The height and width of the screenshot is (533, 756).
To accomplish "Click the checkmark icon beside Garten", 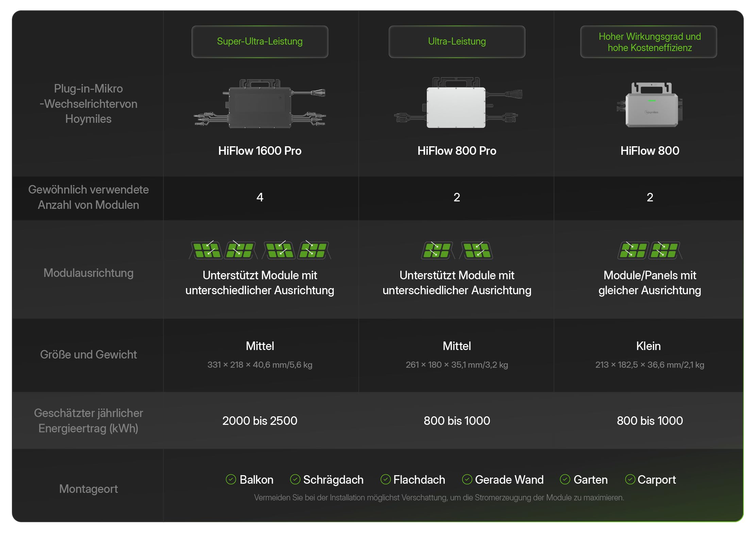I will 565,479.
